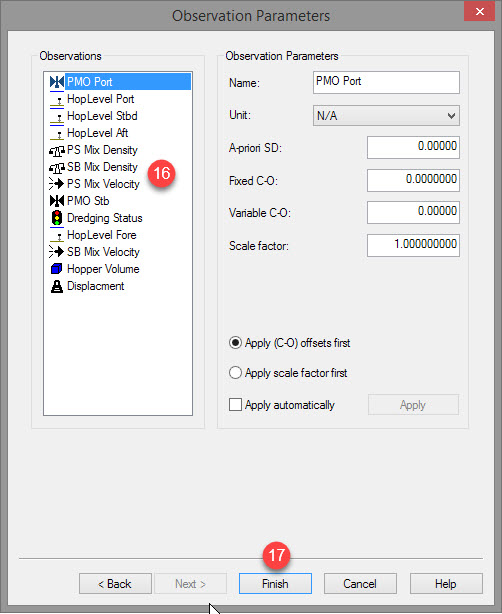The image size is (502, 614).
Task: Click the PS Mix Velocity arrow icon
Action: 57,184
